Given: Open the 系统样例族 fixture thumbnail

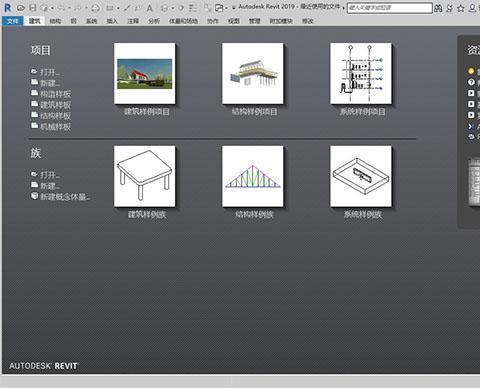Looking at the screenshot, I should click(361, 176).
